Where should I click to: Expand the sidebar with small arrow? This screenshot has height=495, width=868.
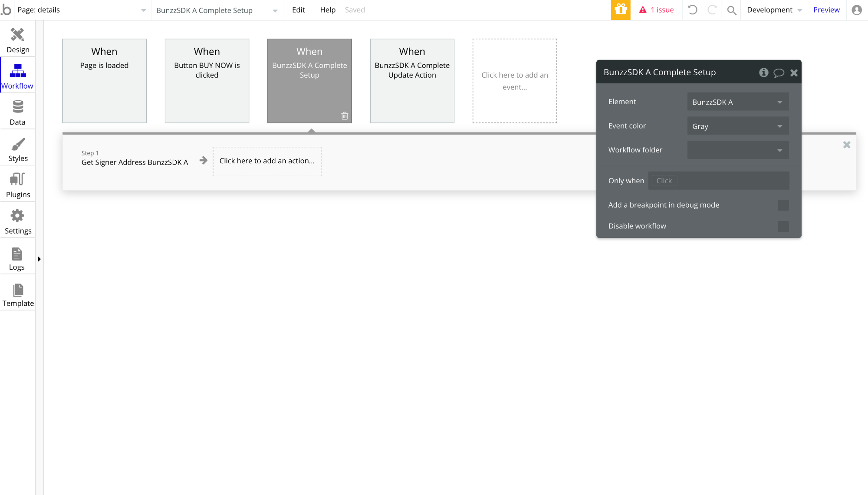(x=39, y=259)
